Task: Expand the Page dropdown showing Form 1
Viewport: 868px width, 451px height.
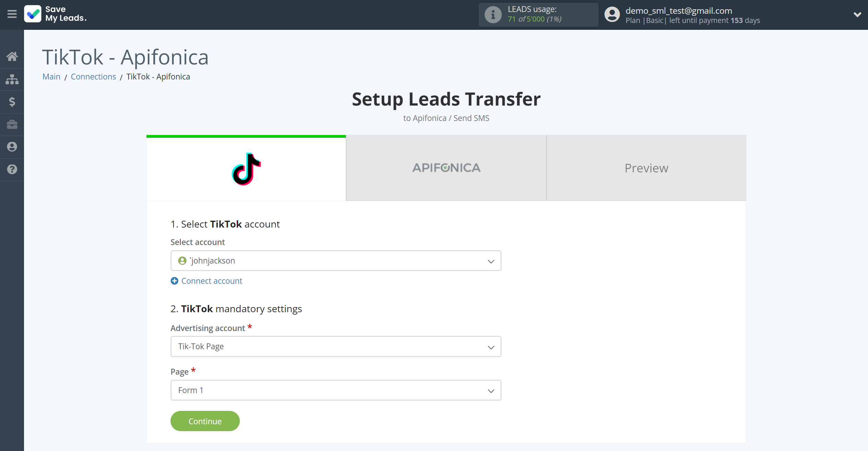Action: pos(336,390)
